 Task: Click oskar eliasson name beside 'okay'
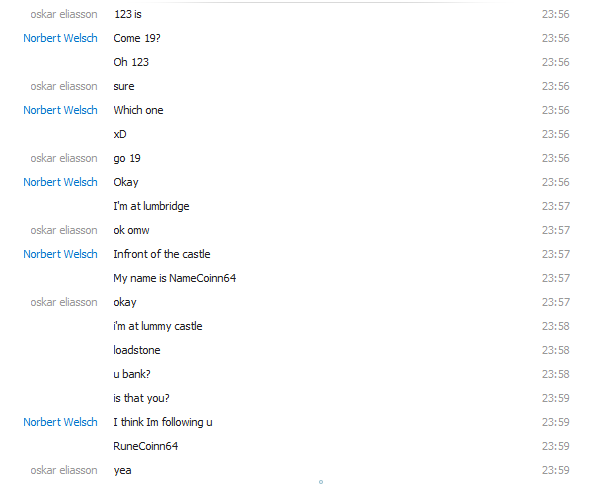coord(64,302)
